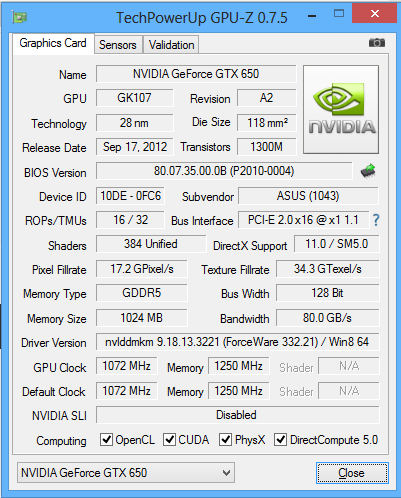401x498 pixels.
Task: Click the NVIDIA logo image
Action: click(341, 109)
